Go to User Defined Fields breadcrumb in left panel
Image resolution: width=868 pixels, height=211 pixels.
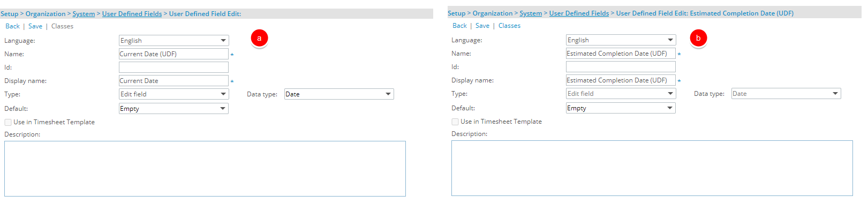point(132,14)
